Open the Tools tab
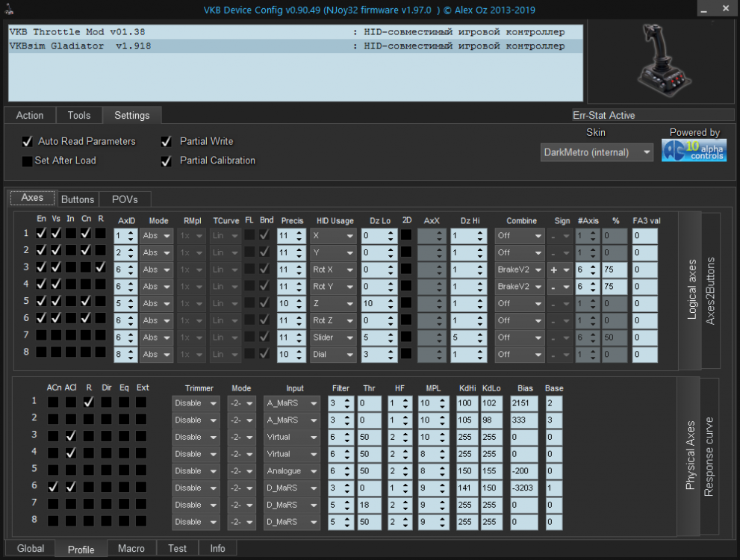 [x=78, y=115]
